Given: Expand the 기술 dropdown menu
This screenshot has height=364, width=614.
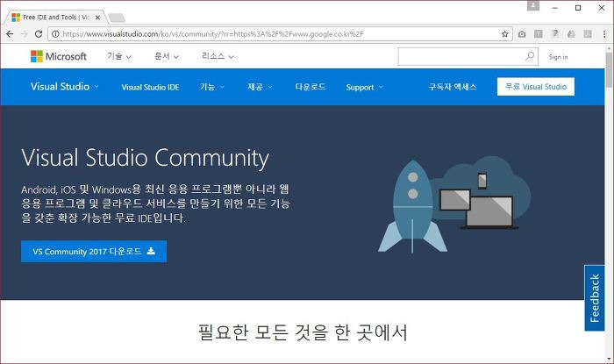Looking at the screenshot, I should (x=119, y=56).
